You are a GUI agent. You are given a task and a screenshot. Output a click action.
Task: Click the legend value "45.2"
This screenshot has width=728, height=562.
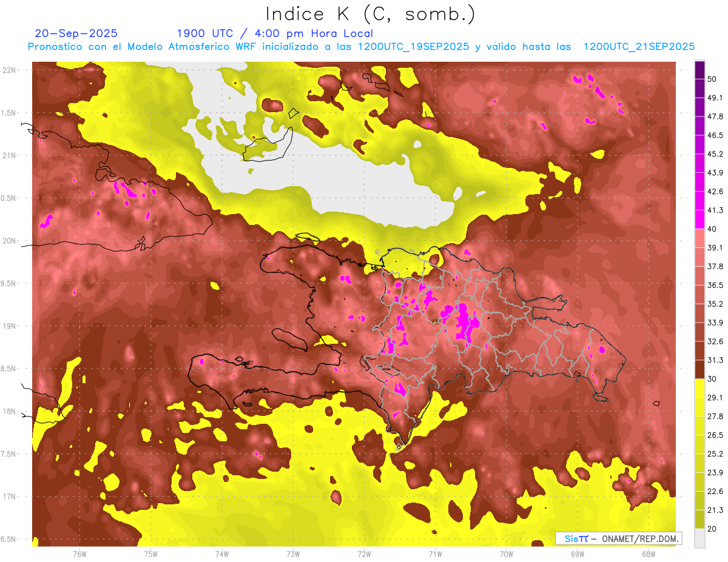(715, 154)
